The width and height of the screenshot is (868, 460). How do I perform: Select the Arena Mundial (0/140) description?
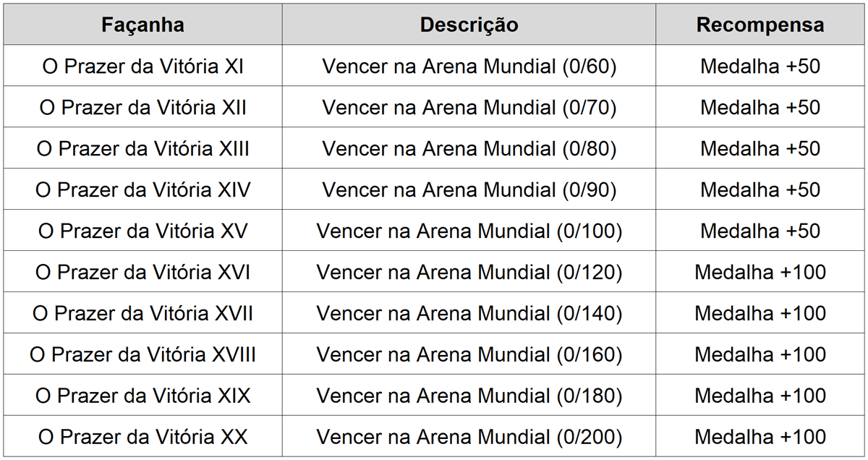[x=469, y=314]
